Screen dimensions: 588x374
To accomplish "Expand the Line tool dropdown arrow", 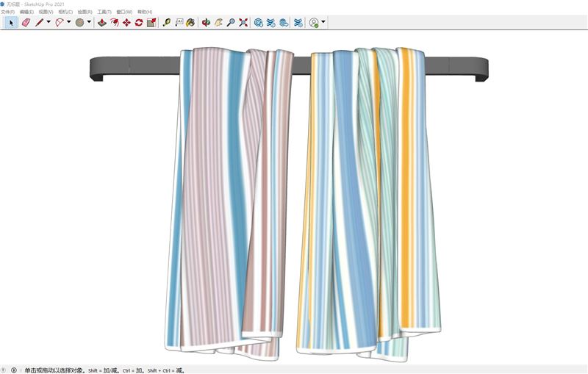I will point(49,22).
